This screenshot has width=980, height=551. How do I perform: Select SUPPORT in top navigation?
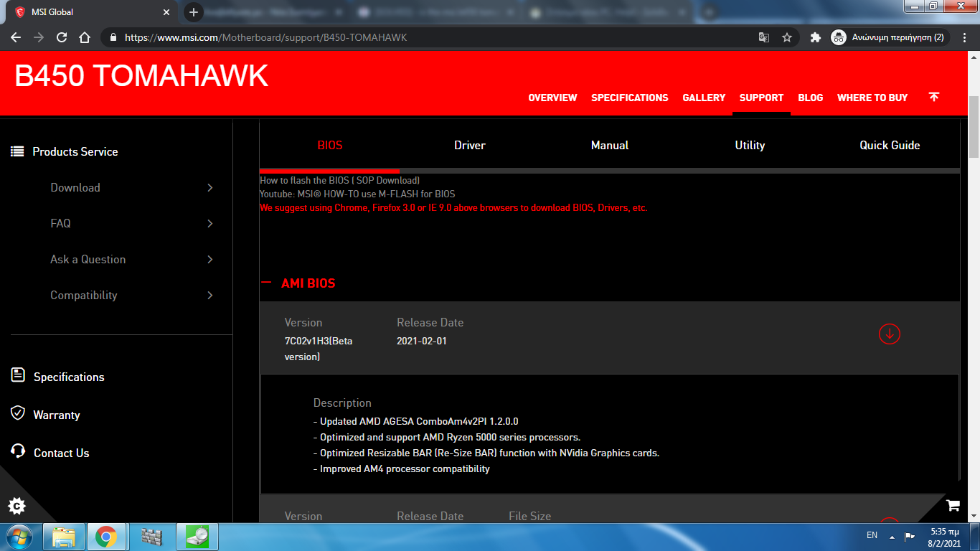click(x=761, y=98)
